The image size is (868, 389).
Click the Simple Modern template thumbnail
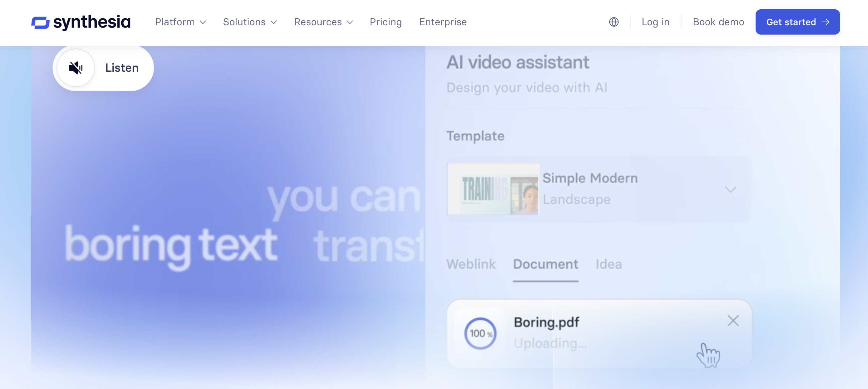click(x=493, y=189)
